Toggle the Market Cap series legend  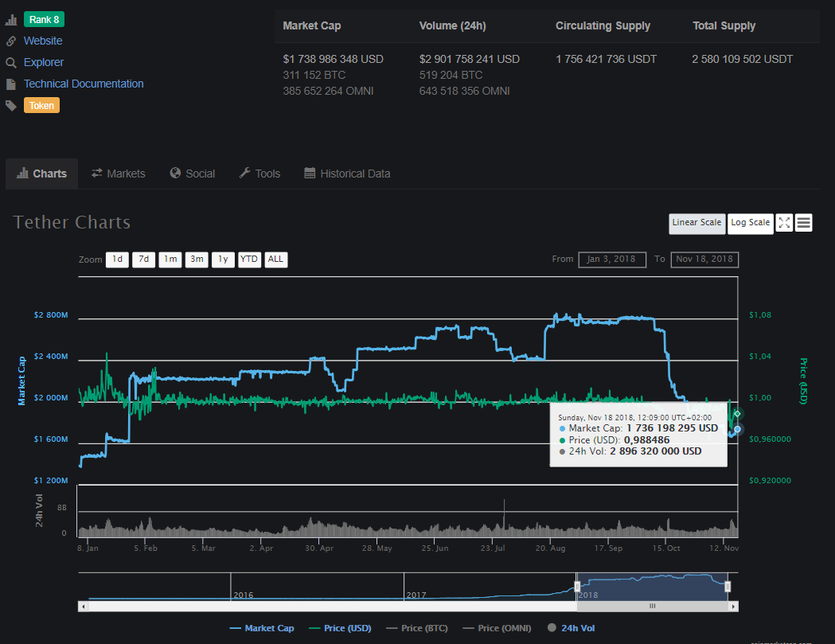262,628
